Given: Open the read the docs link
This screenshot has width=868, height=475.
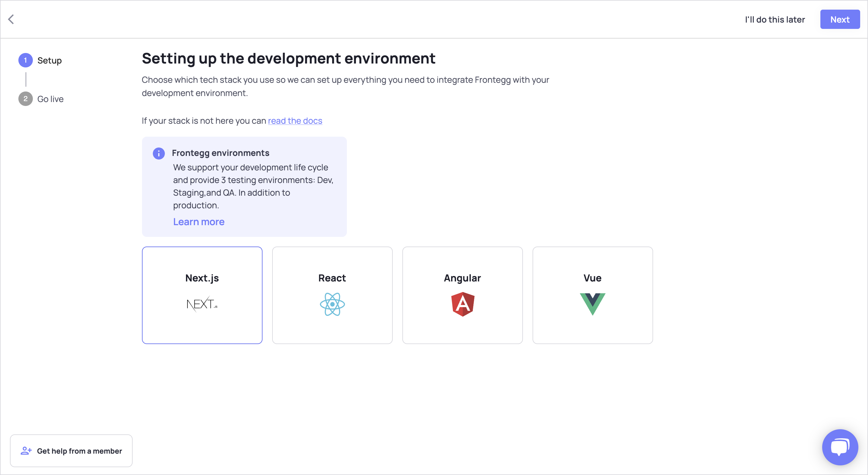Looking at the screenshot, I should click(295, 120).
